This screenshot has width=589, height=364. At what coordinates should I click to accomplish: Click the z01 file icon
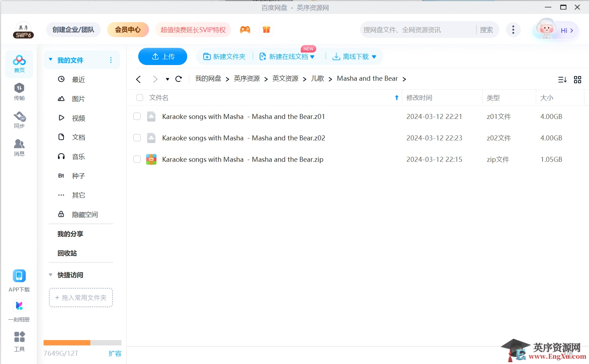151,116
